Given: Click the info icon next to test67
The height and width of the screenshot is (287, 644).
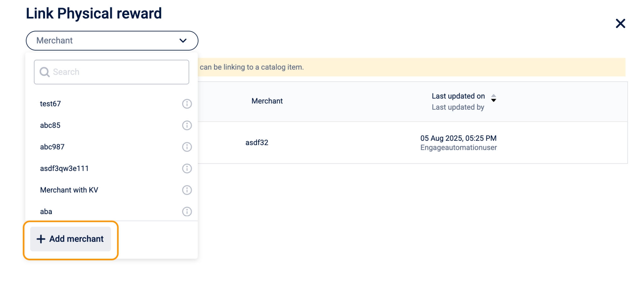Looking at the screenshot, I should [x=187, y=104].
